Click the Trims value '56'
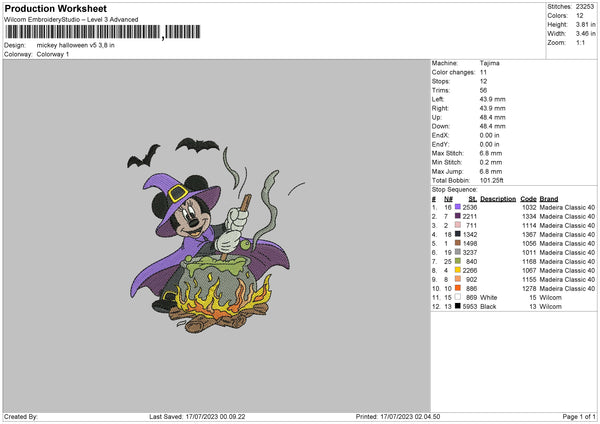The height and width of the screenshot is (424, 600). click(x=483, y=90)
